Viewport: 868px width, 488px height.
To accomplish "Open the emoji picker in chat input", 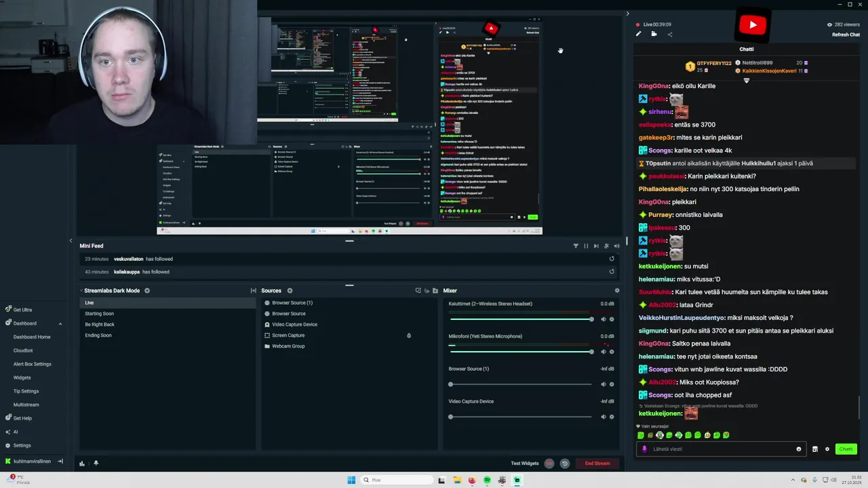I will (x=798, y=449).
